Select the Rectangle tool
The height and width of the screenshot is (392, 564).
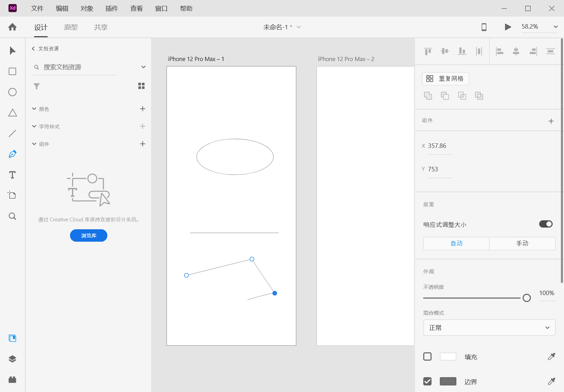click(x=12, y=71)
